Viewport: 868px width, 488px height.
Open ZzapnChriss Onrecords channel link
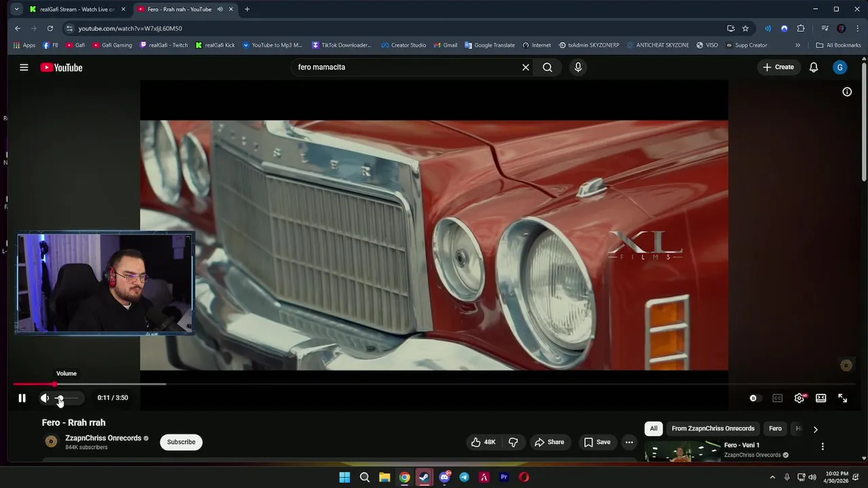[x=103, y=438]
